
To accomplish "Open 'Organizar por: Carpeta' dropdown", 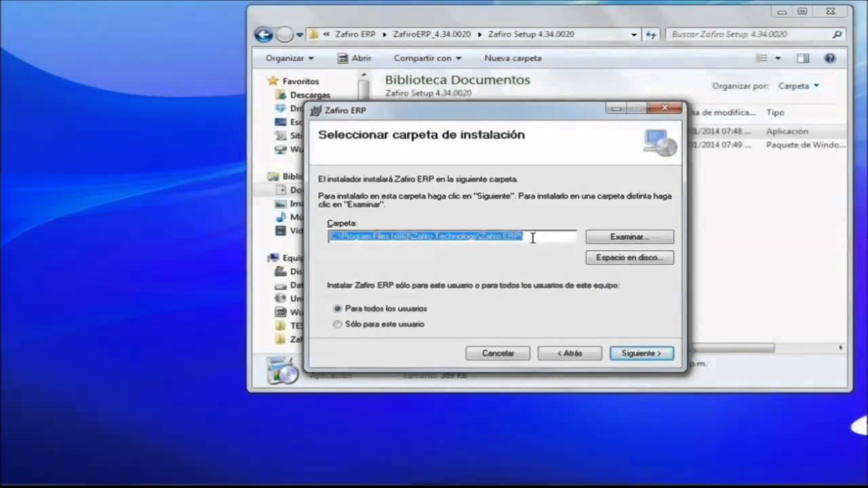I will [799, 86].
